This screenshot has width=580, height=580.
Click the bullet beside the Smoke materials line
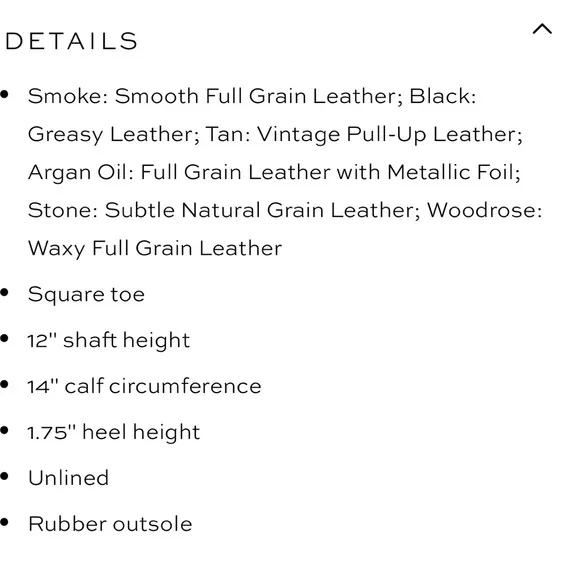point(4,94)
